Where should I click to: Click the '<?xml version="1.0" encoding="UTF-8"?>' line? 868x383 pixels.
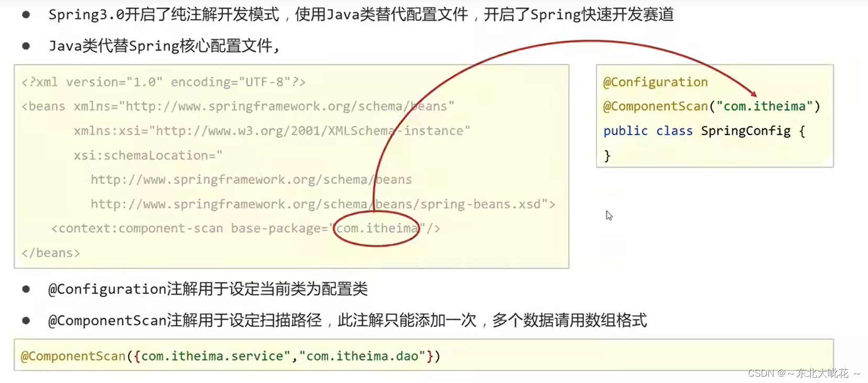[x=164, y=82]
